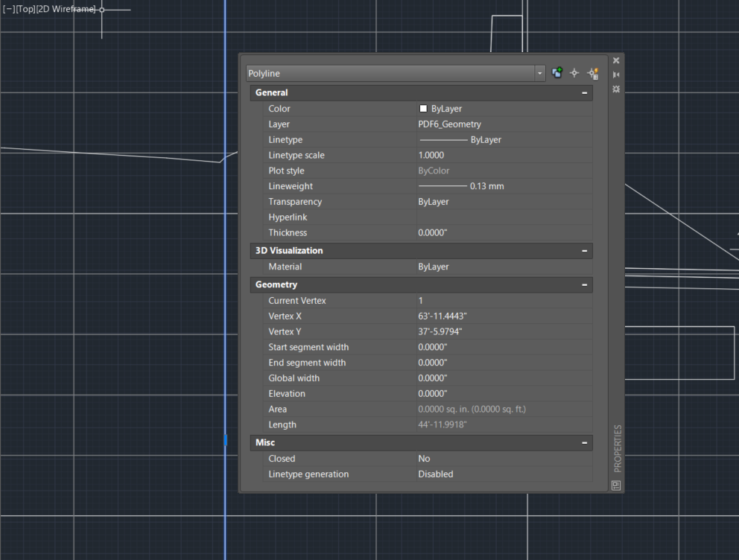The width and height of the screenshot is (739, 560).
Task: Click the blue grip on selected polyline
Action: [225, 440]
